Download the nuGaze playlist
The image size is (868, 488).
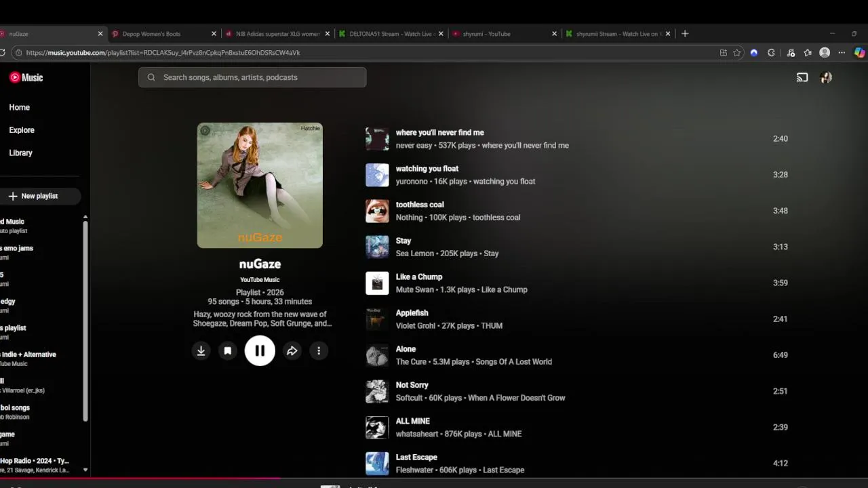201,350
